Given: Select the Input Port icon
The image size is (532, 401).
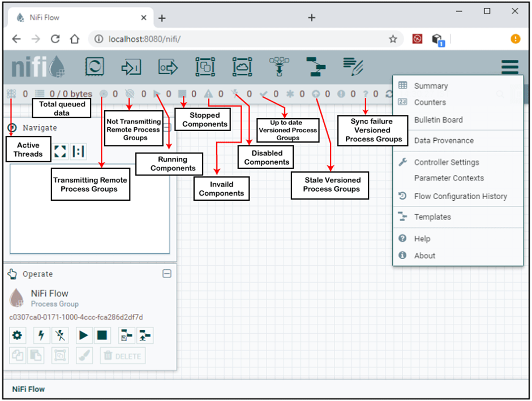Looking at the screenshot, I should [x=131, y=67].
